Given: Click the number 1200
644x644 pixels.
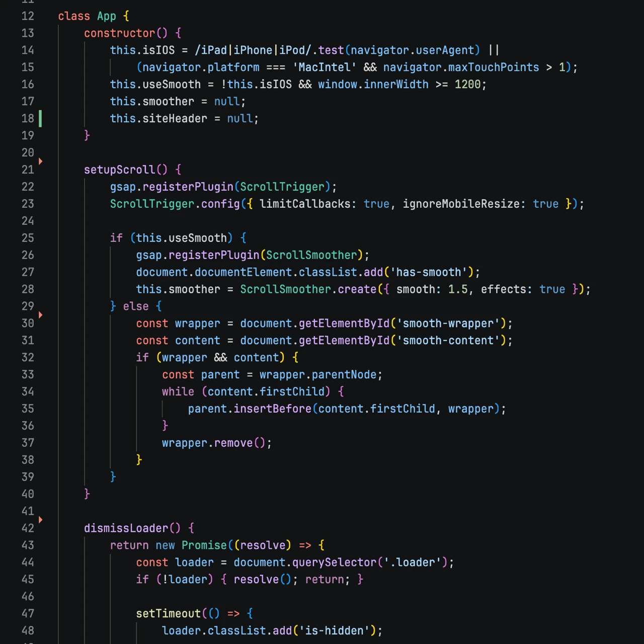Looking at the screenshot, I should [x=468, y=85].
